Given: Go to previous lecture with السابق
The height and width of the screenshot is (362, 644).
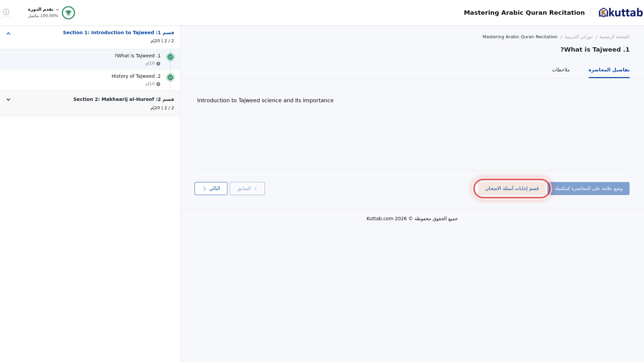Looking at the screenshot, I should pyautogui.click(x=247, y=188).
